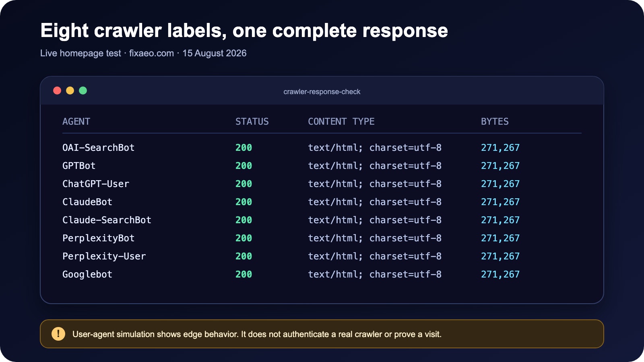Click the 200 status for ChatGPT-User
644x362 pixels.
tap(244, 184)
